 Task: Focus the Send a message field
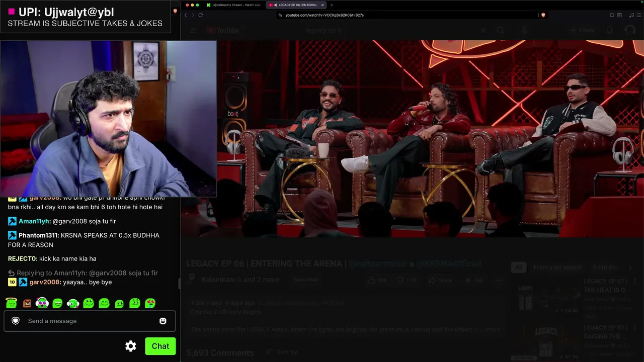point(90,321)
